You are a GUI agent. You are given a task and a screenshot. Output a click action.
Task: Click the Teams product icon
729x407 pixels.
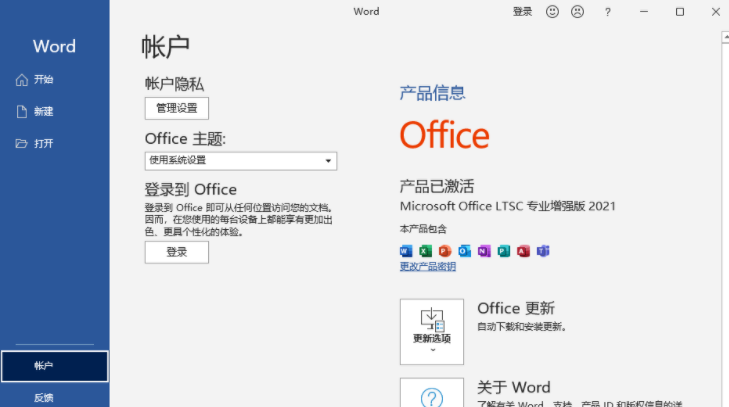coord(543,251)
